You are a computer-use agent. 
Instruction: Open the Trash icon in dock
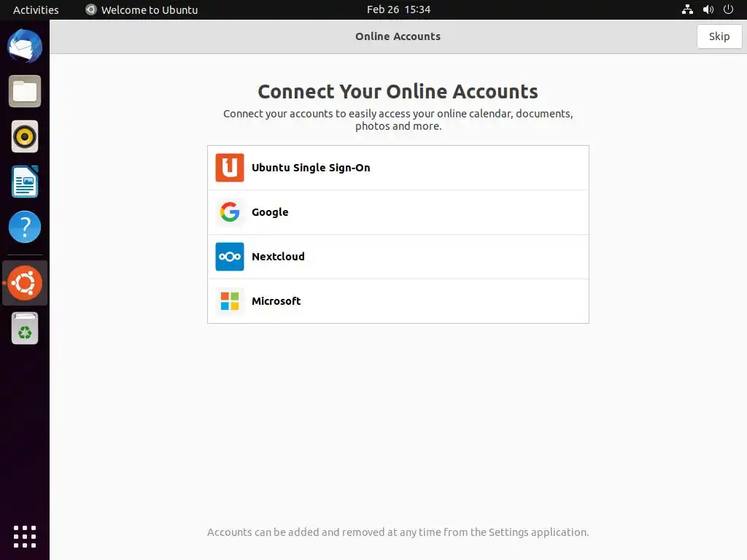(x=25, y=328)
